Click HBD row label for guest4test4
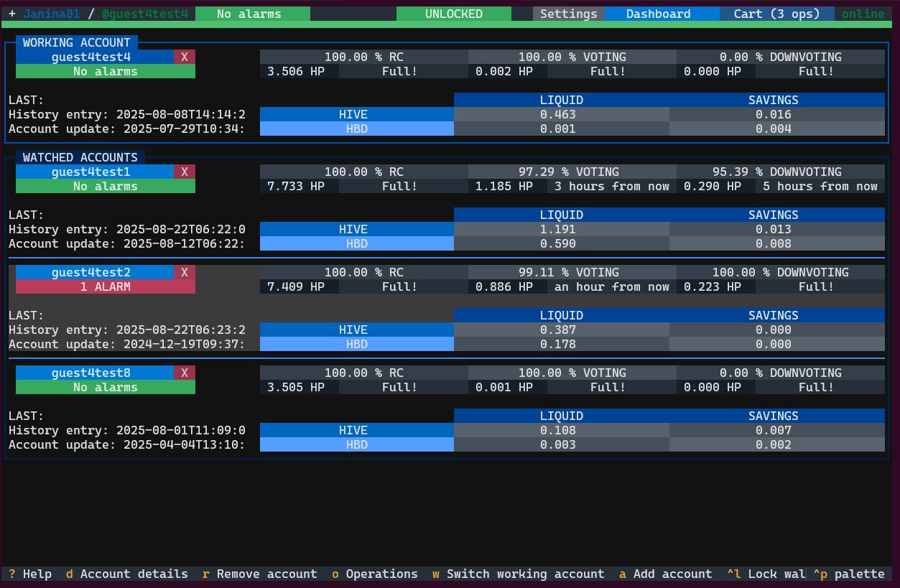 coord(357,129)
